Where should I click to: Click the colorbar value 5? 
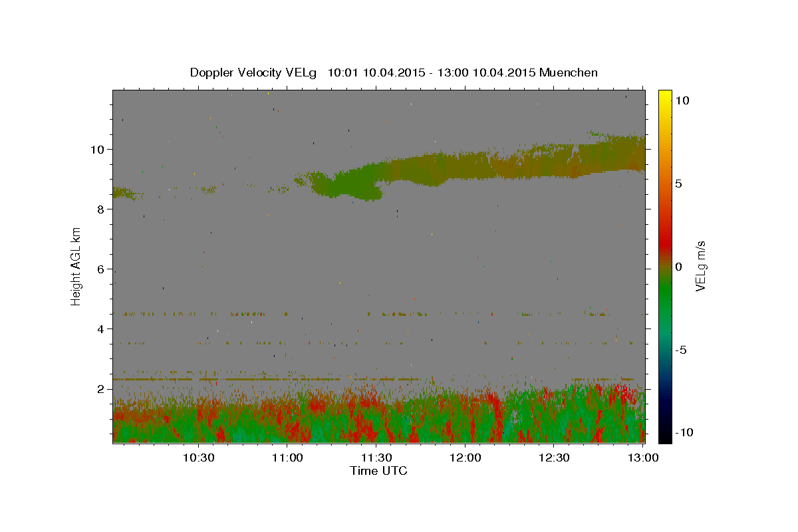point(678,184)
